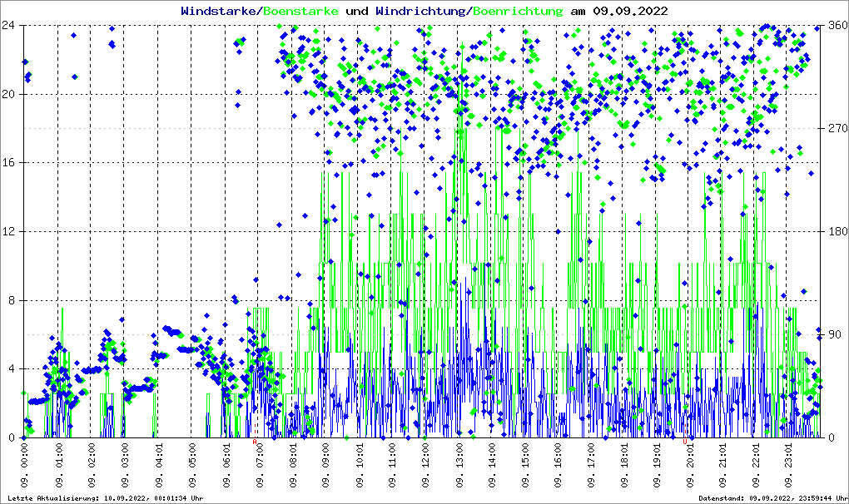The height and width of the screenshot is (504, 849).
Task: Click the red sunset marker 'U'
Action: click(x=685, y=442)
